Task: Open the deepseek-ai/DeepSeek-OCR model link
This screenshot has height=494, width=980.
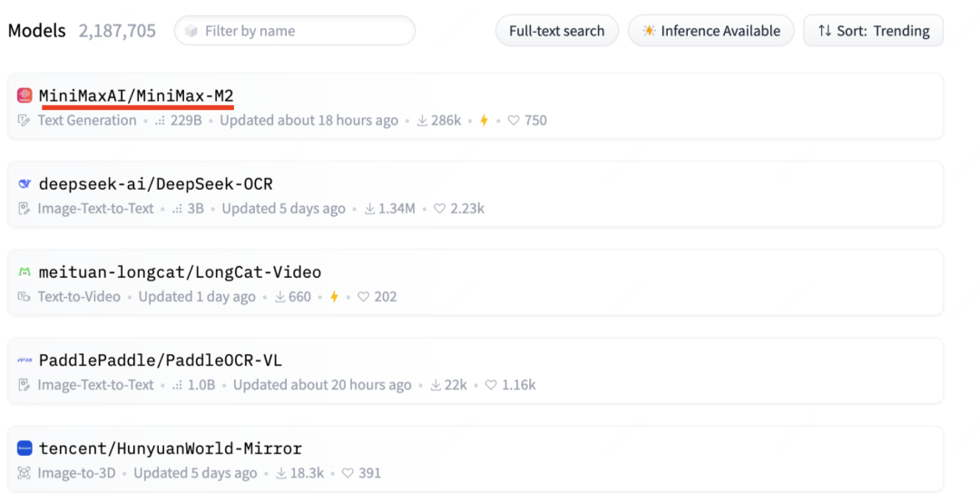Action: tap(156, 183)
